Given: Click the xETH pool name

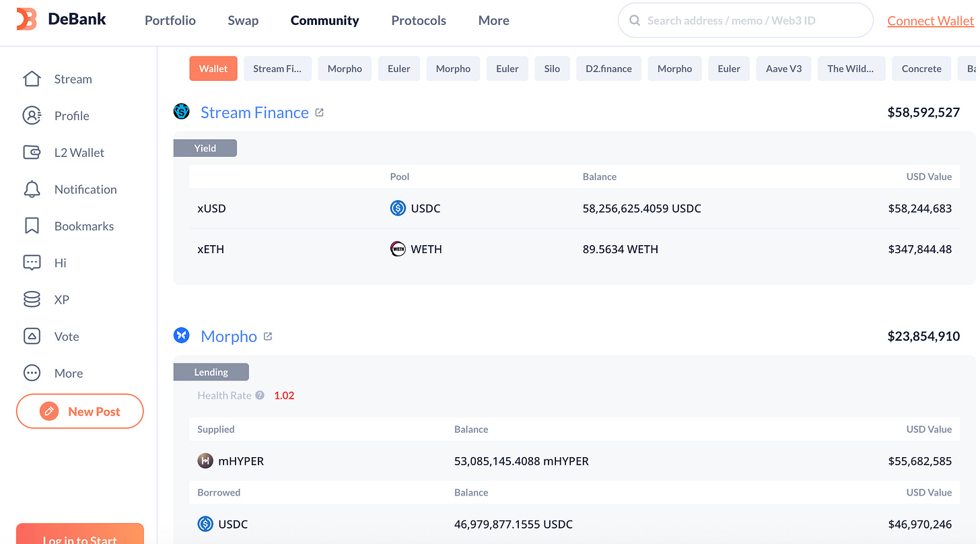Looking at the screenshot, I should [x=211, y=249].
